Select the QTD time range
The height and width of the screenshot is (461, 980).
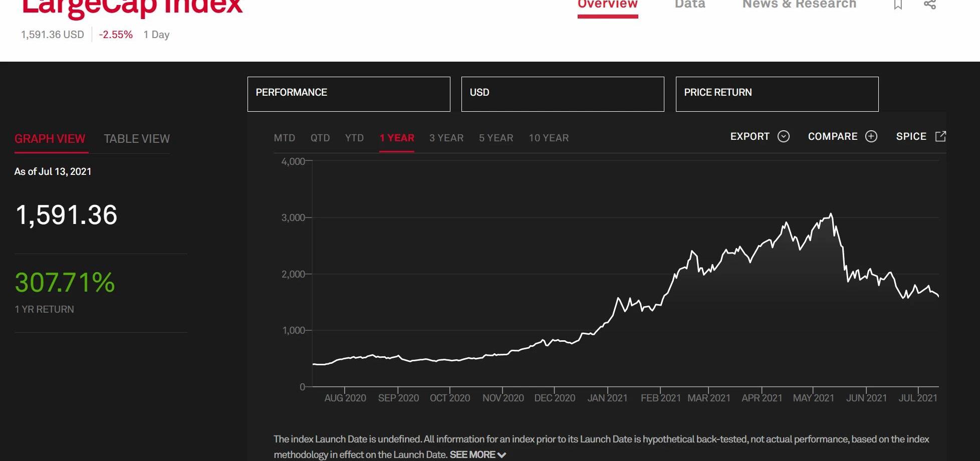(320, 138)
